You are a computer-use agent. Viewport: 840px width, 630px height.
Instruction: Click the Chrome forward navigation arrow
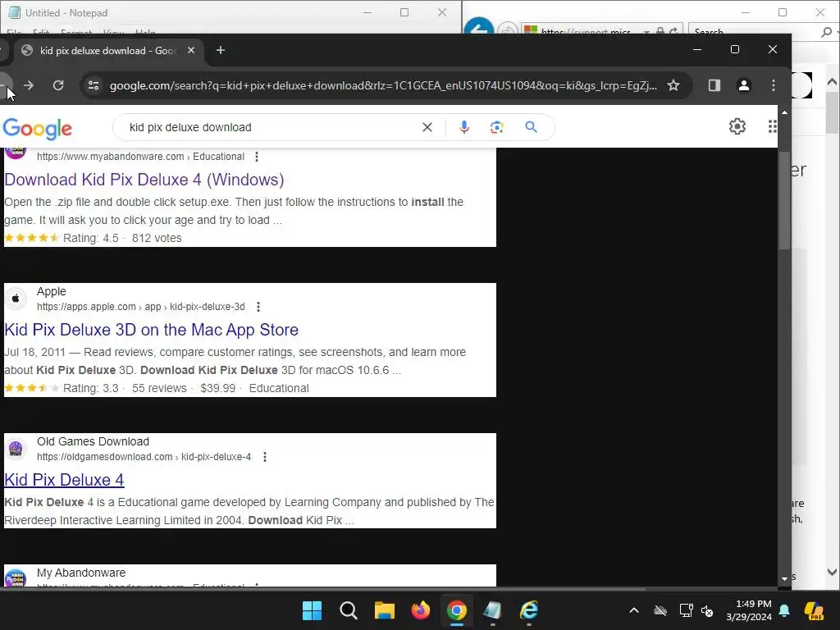[x=29, y=85]
